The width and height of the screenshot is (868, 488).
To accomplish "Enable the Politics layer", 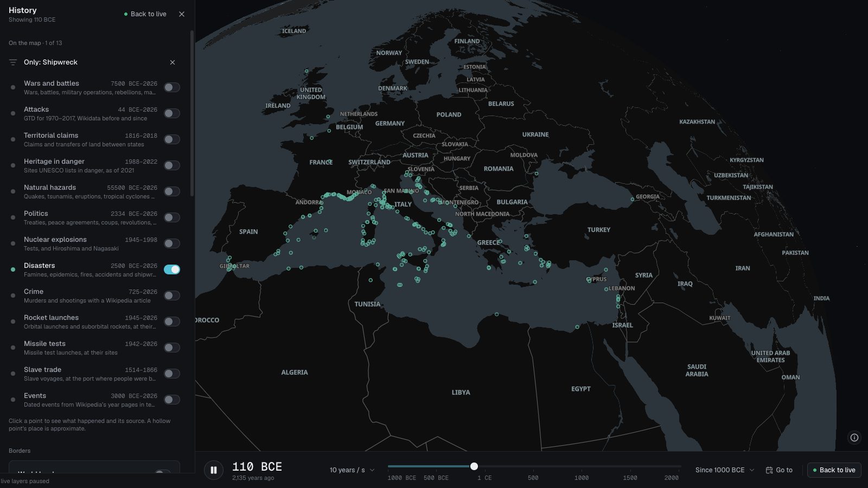I will pyautogui.click(x=172, y=217).
